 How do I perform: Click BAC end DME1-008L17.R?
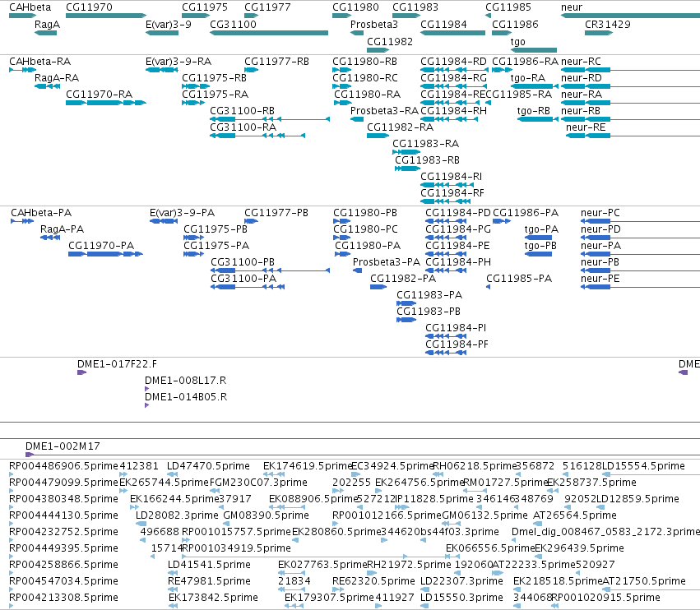185,381
